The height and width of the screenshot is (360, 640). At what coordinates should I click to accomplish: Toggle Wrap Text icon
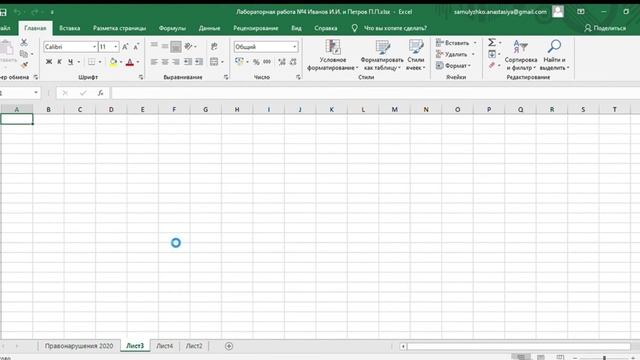(214, 47)
